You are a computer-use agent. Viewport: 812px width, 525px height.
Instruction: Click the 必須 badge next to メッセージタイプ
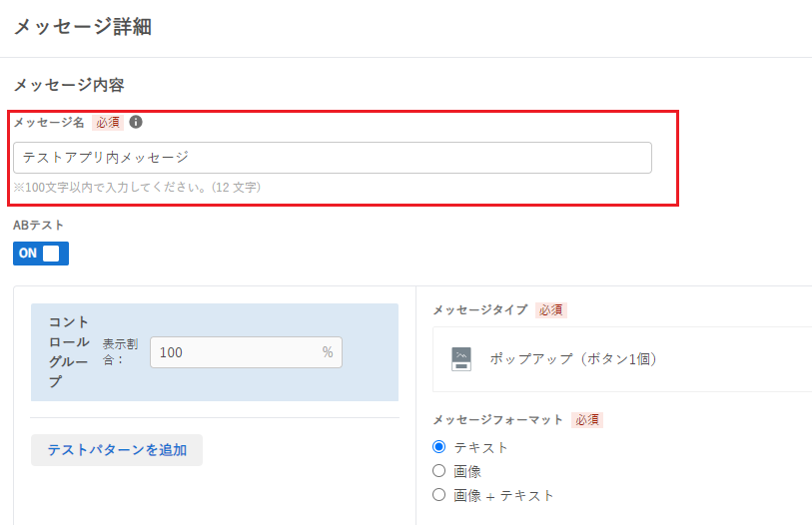coord(551,310)
